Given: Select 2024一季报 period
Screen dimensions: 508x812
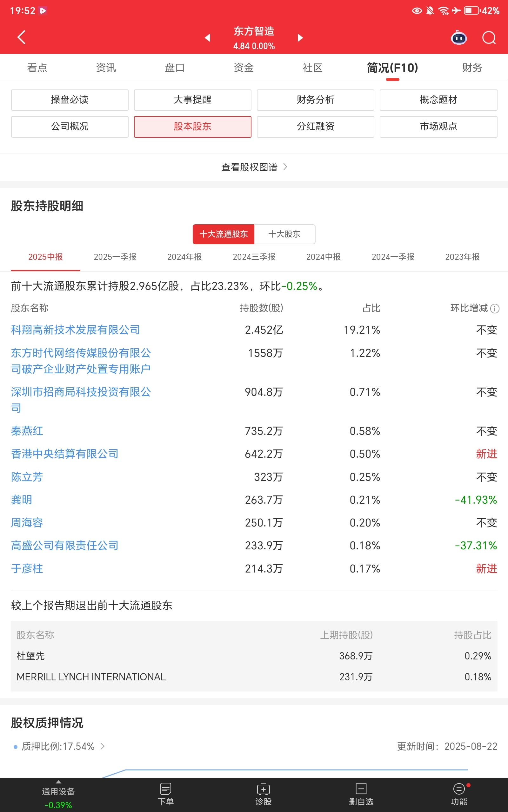Looking at the screenshot, I should (x=393, y=257).
